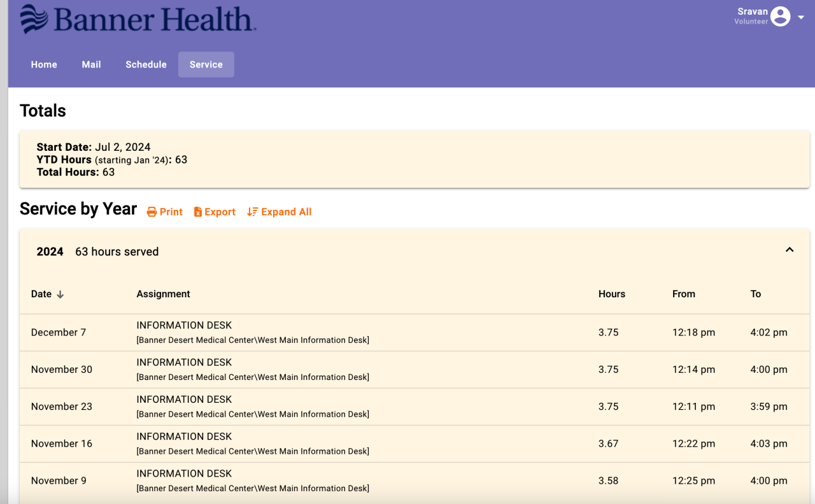Go to the Home tab
The image size is (815, 504).
tap(44, 64)
